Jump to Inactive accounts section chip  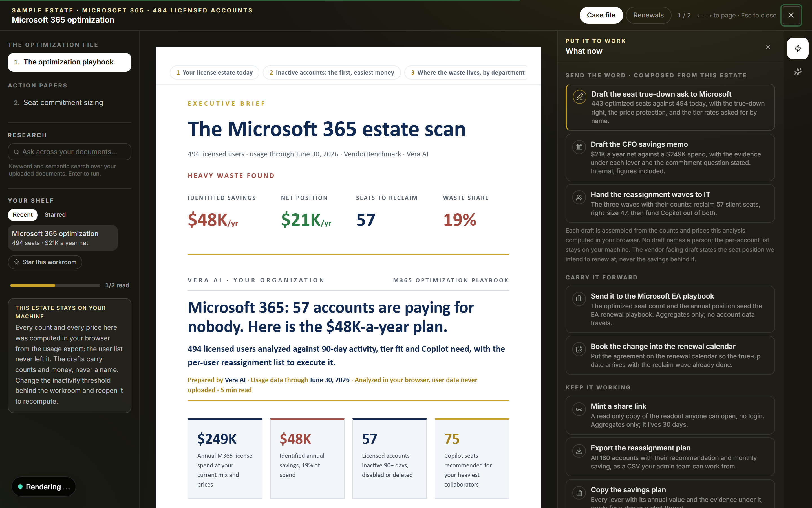332,73
